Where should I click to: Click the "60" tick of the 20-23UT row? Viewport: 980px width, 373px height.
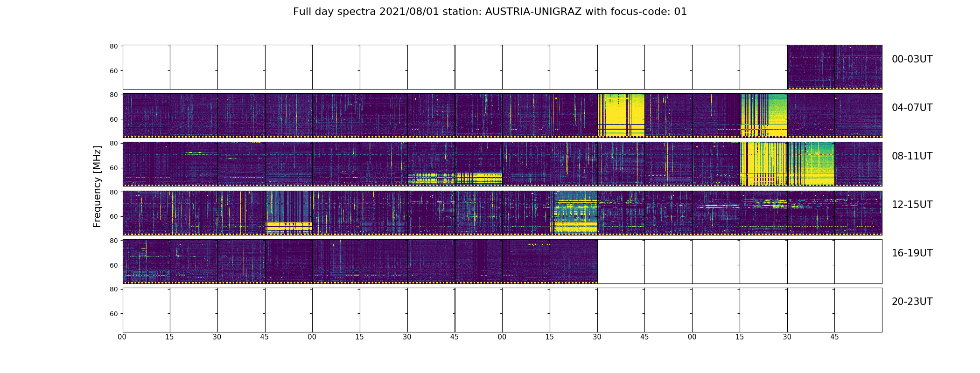point(113,314)
